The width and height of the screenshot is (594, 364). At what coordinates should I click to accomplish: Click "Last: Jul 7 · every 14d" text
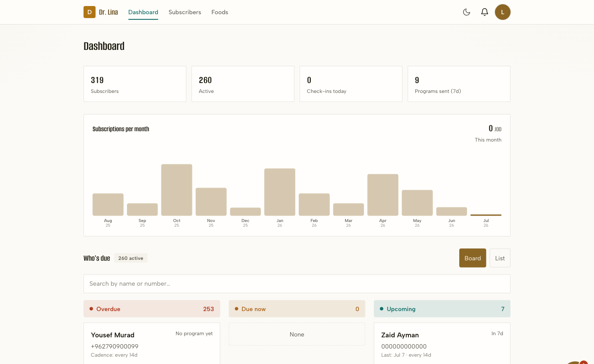406,355
